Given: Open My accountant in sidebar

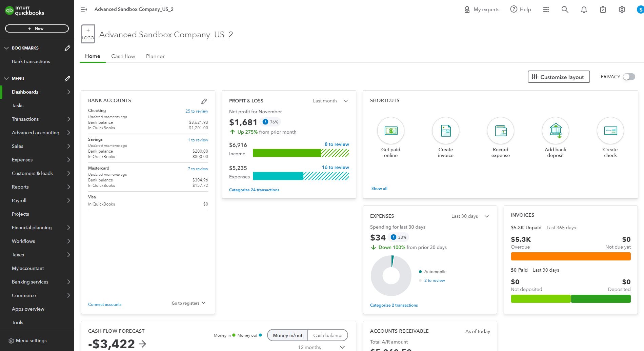Looking at the screenshot, I should click(x=37, y=268).
